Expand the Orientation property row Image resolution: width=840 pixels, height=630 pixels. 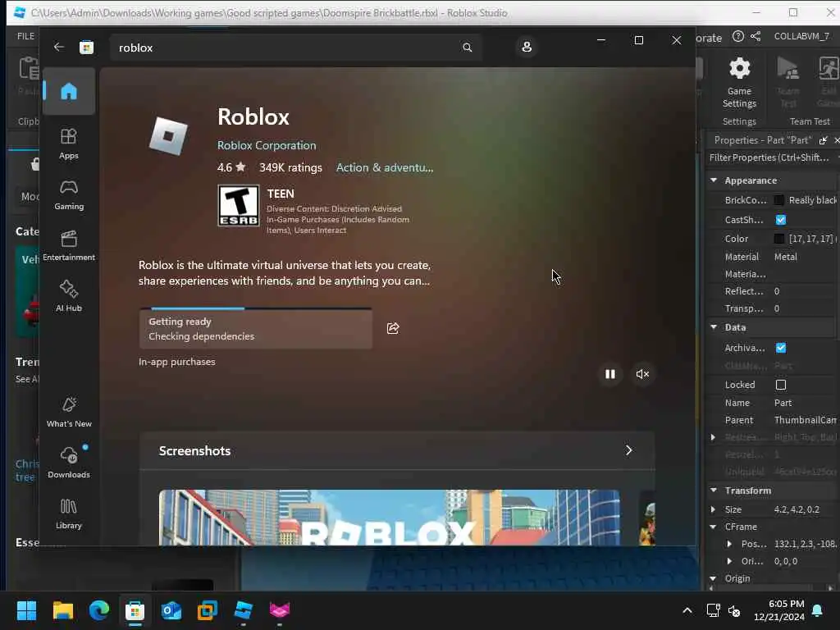tap(729, 561)
